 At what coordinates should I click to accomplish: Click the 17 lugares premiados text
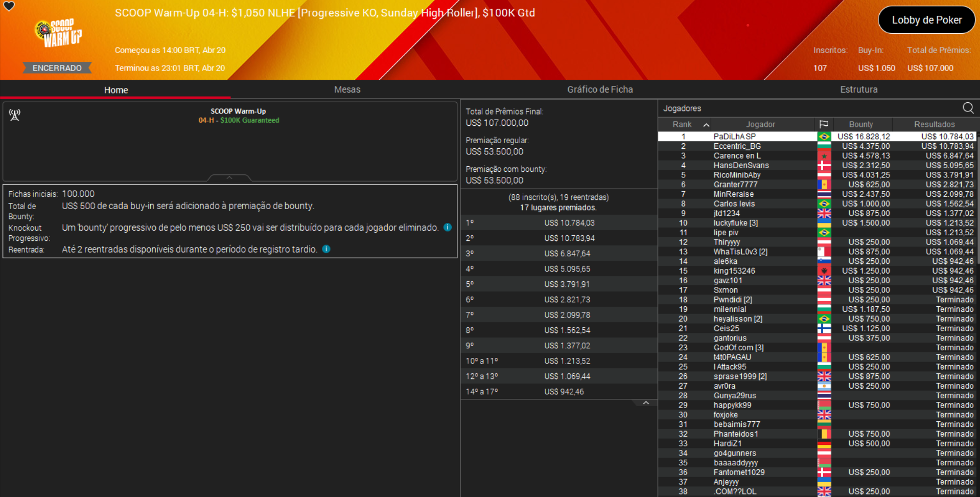pyautogui.click(x=558, y=208)
